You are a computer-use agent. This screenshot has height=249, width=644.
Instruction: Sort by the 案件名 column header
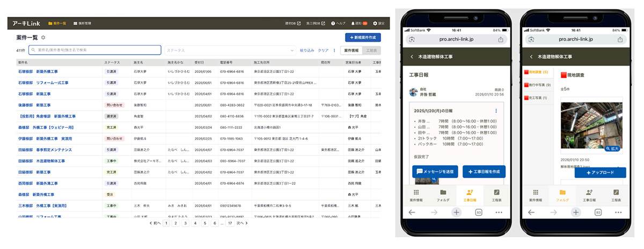pos(23,63)
